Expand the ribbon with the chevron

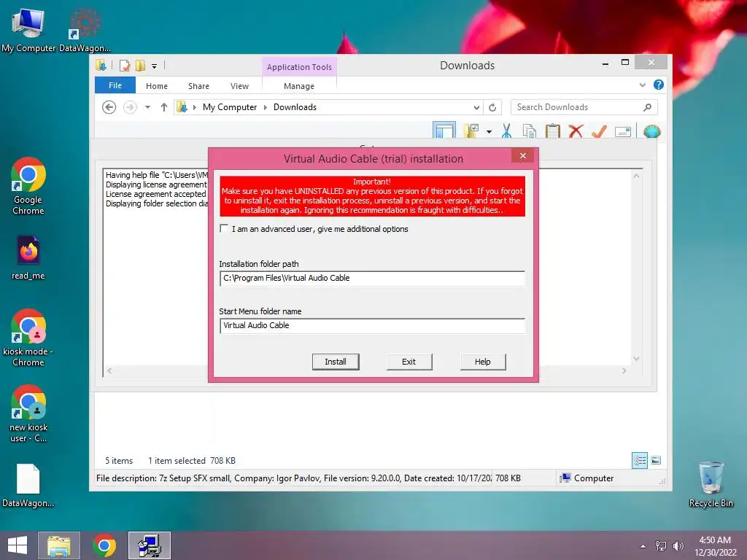coord(642,85)
